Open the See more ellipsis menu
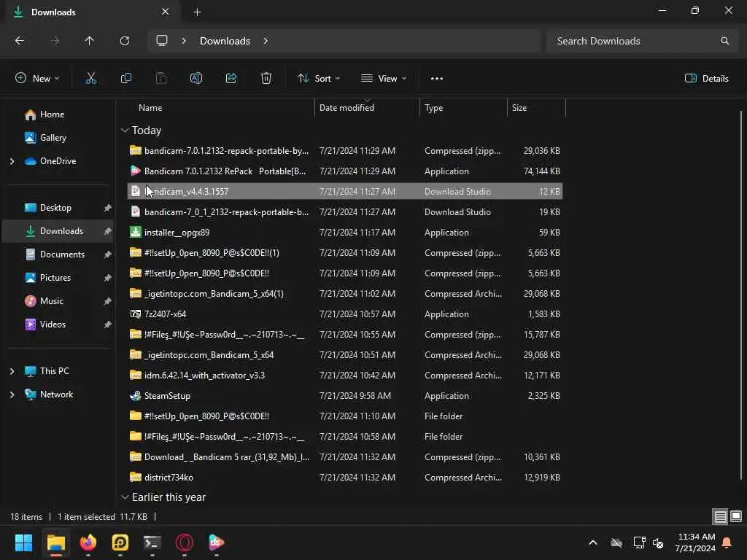Image resolution: width=747 pixels, height=560 pixels. click(436, 79)
